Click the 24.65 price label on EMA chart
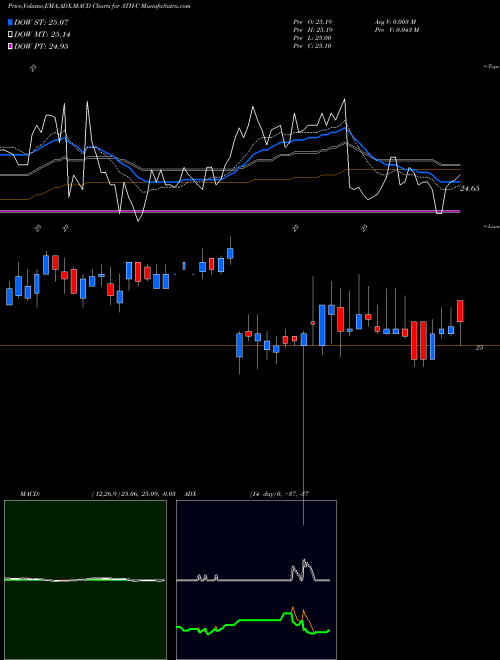This screenshot has width=500, height=660. (469, 189)
